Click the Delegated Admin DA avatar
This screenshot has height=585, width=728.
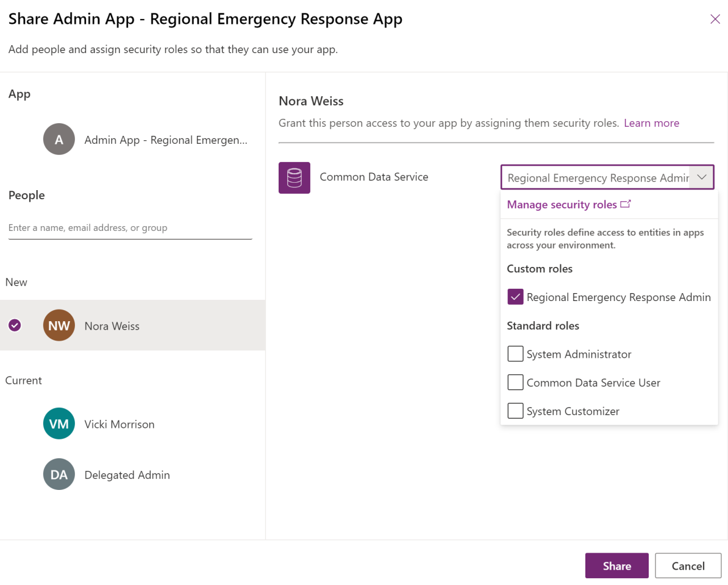59,474
